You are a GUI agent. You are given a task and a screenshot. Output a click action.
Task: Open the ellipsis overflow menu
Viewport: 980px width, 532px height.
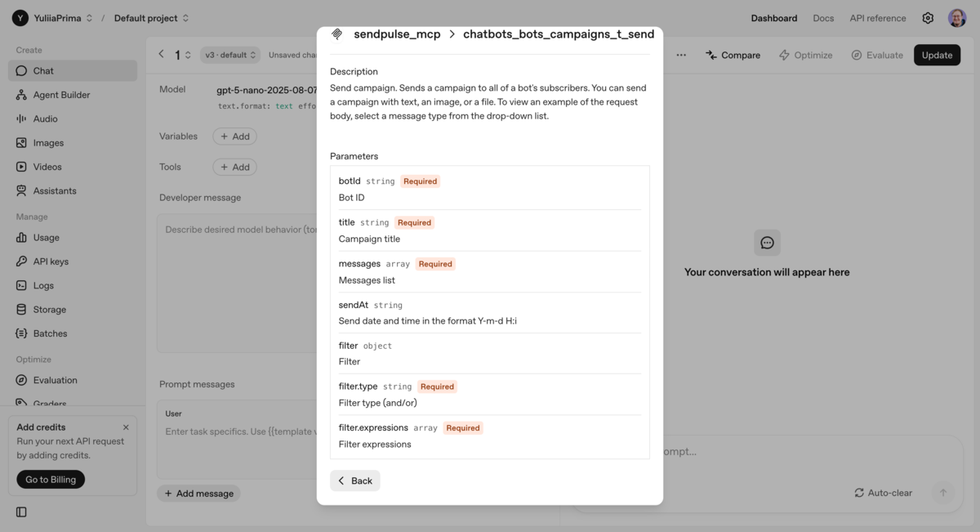click(x=681, y=55)
